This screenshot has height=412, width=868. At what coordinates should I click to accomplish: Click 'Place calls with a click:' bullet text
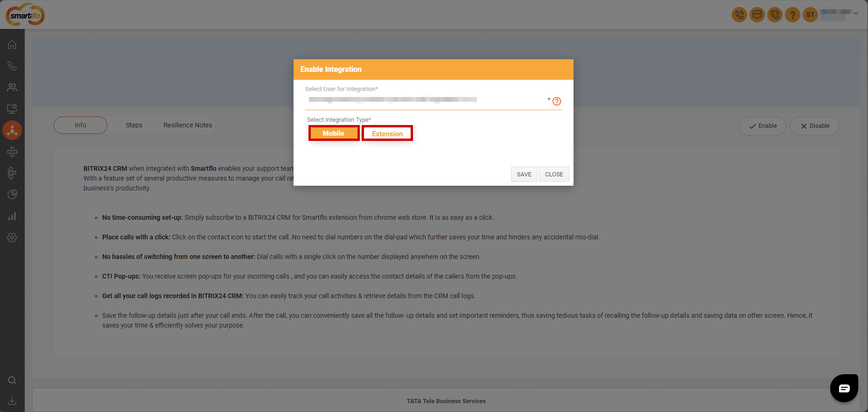[136, 237]
